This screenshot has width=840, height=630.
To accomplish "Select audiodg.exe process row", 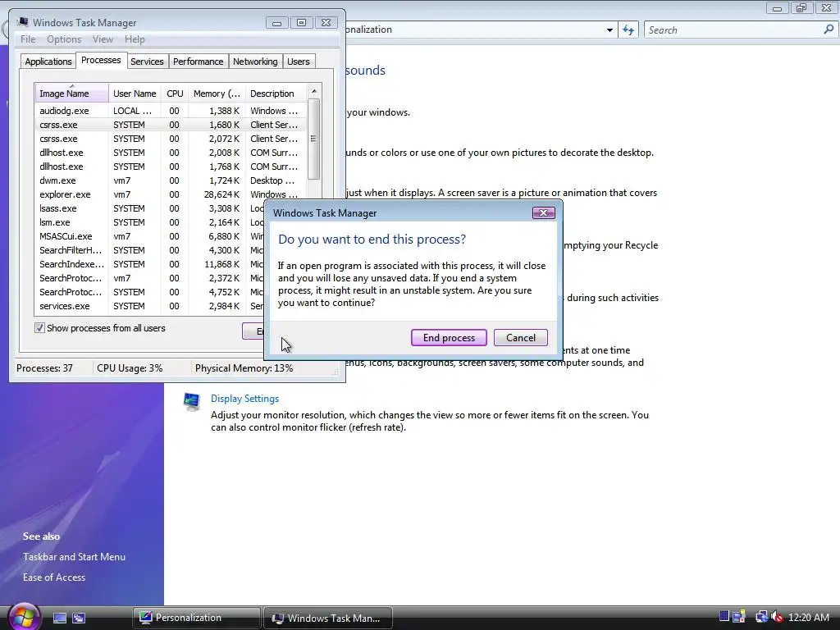I will [x=171, y=111].
